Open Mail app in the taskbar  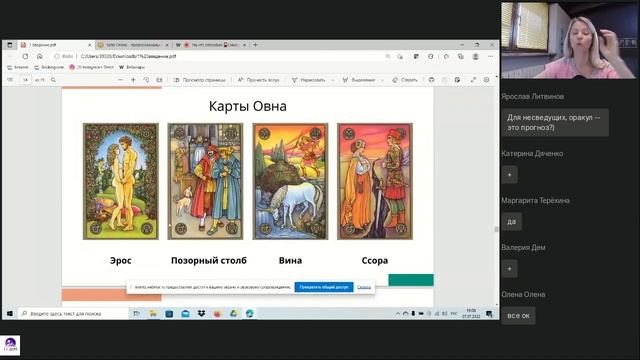pos(185,313)
